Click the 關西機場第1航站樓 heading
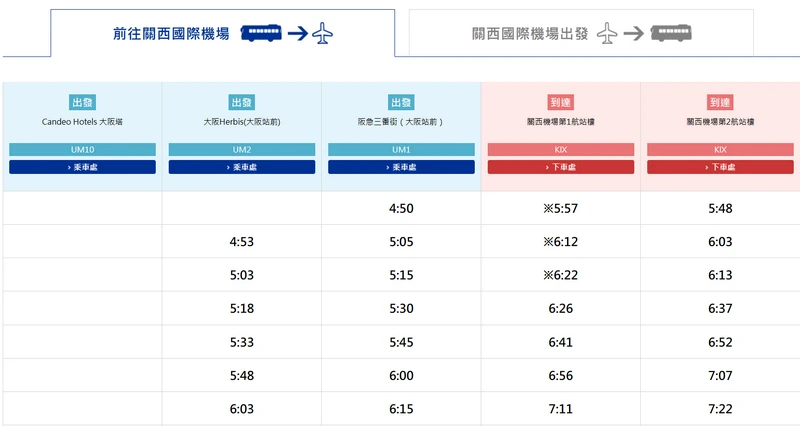The height and width of the screenshot is (426, 800). [x=561, y=122]
